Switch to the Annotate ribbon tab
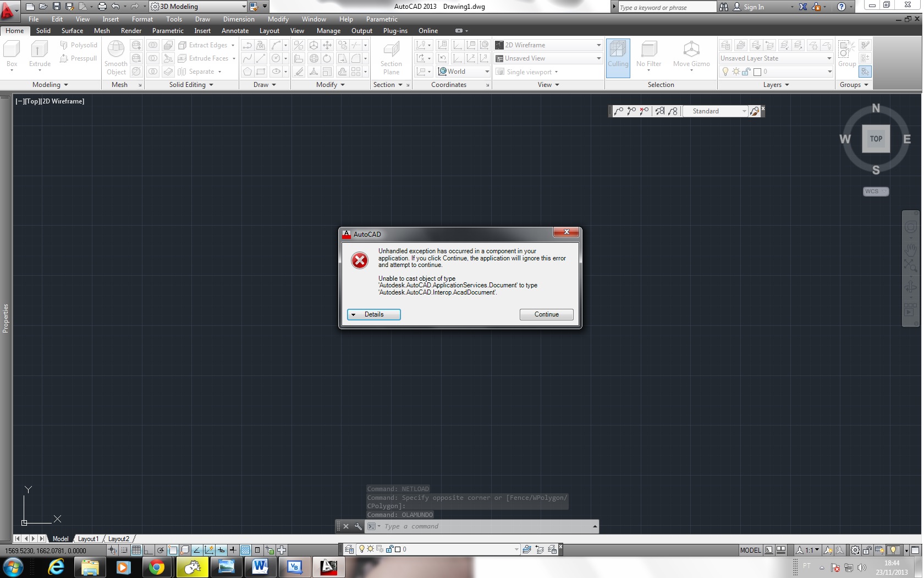The width and height of the screenshot is (924, 578). pyautogui.click(x=235, y=31)
